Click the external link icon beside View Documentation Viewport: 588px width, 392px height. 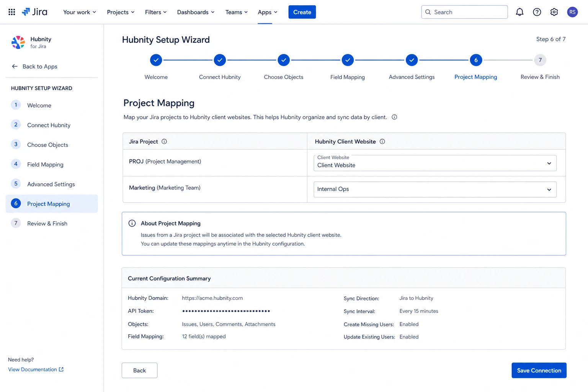tap(61, 369)
